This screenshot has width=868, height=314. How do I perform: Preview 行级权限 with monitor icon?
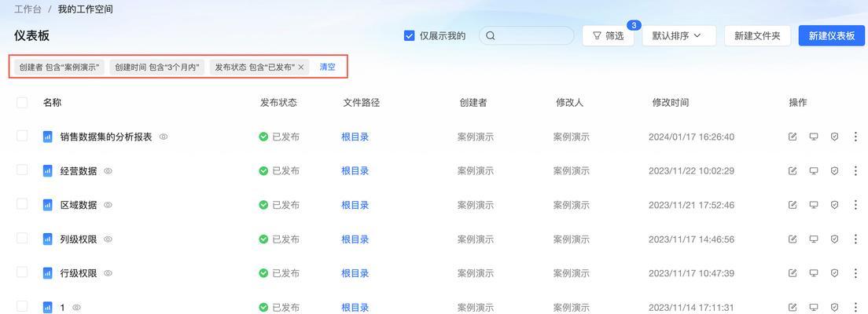tap(814, 273)
